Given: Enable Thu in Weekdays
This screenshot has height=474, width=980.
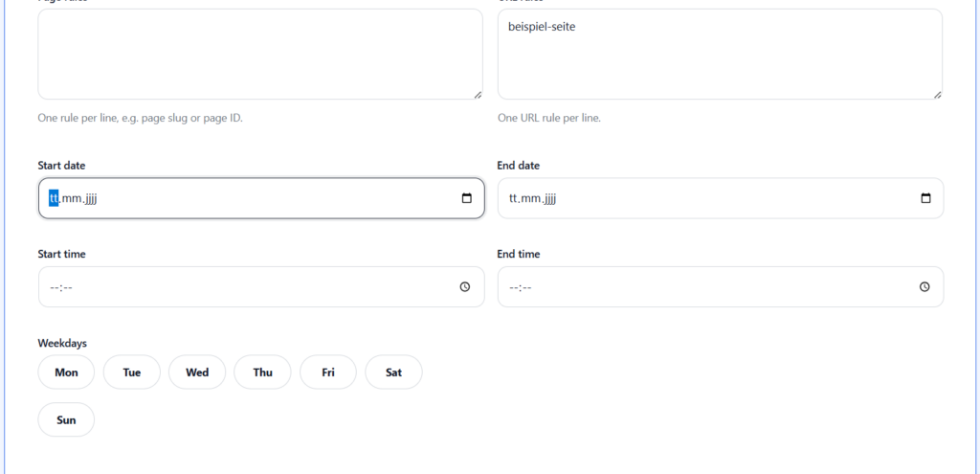Looking at the screenshot, I should coord(262,372).
